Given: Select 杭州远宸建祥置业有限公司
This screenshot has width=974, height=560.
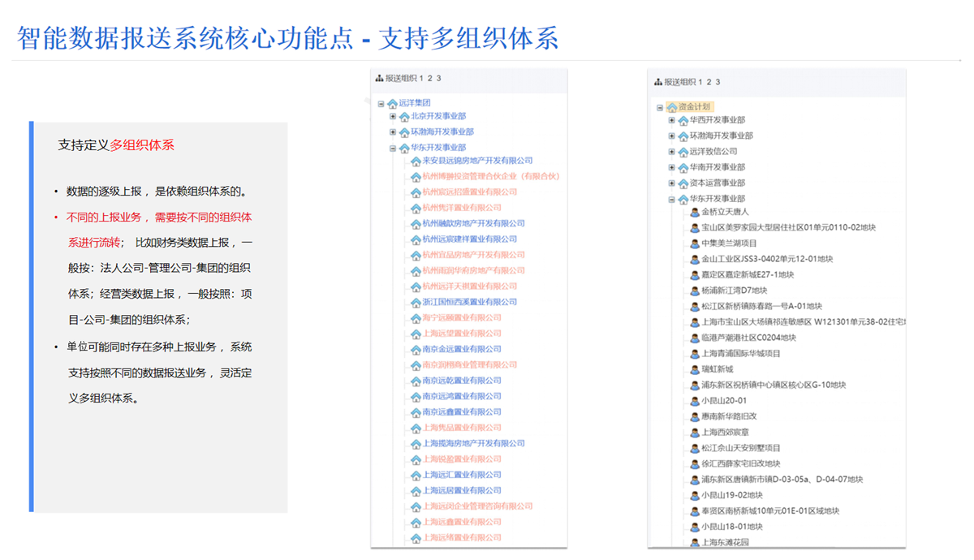Looking at the screenshot, I should pyautogui.click(x=469, y=239).
